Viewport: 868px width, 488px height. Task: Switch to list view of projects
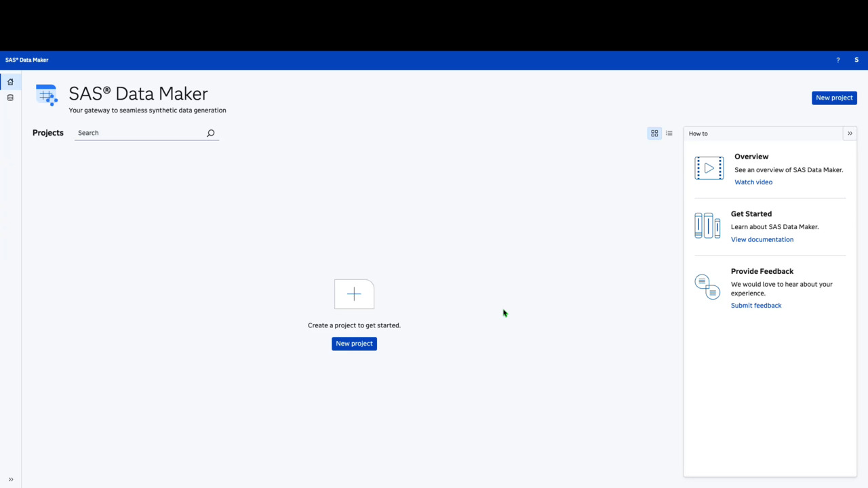(x=669, y=134)
